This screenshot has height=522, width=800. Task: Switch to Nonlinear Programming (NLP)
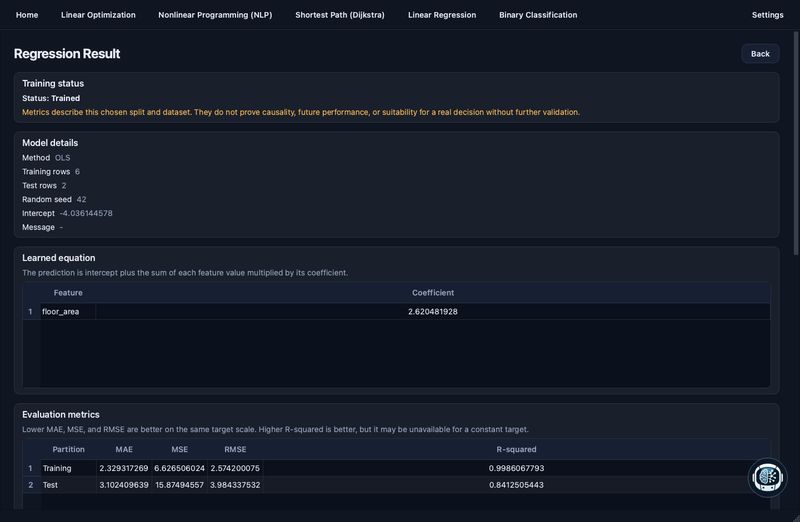[215, 15]
